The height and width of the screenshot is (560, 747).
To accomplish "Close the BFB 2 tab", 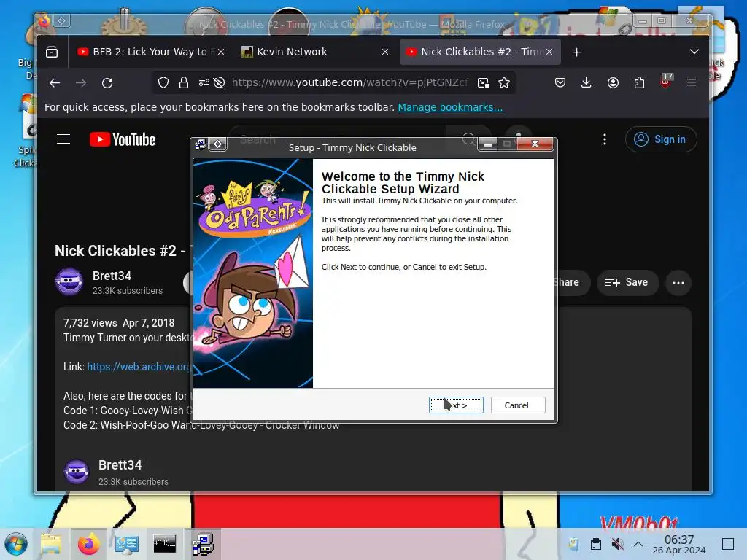I will point(220,52).
